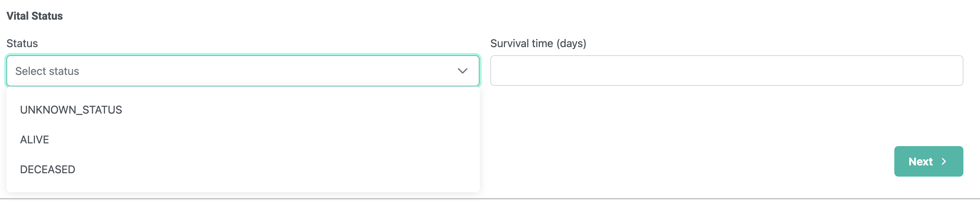Click the Select status placeholder text
Viewport: 980px width, 221px height.
47,71
